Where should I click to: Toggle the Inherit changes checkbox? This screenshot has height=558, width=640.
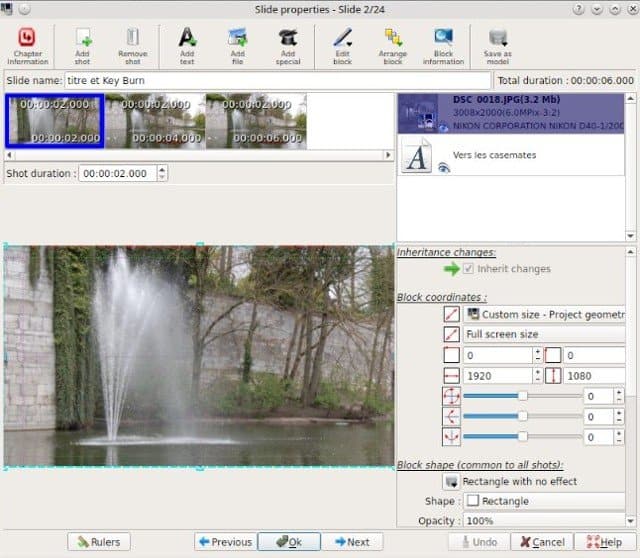[468, 269]
